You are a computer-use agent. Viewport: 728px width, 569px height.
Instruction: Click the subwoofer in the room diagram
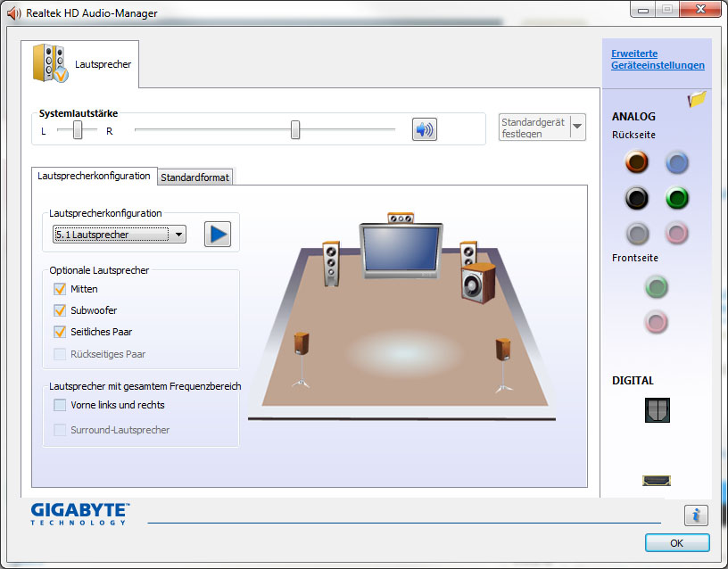tap(478, 283)
